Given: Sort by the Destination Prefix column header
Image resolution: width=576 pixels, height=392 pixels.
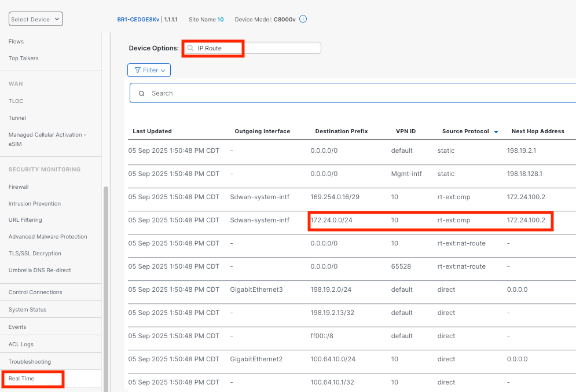Looking at the screenshot, I should pos(341,131).
